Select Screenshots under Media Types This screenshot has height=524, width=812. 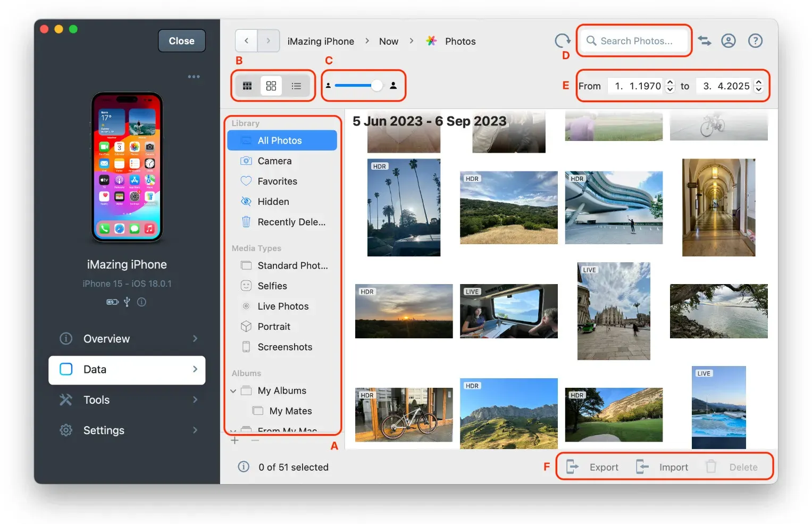coord(284,347)
